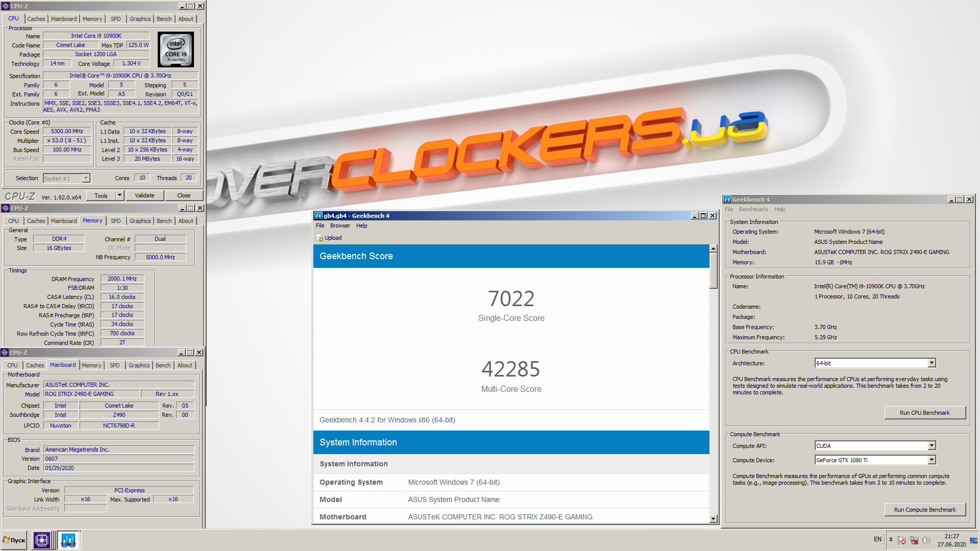Click the 42285 Multi-Core Score value
This screenshot has height=551, width=980.
coord(511,369)
